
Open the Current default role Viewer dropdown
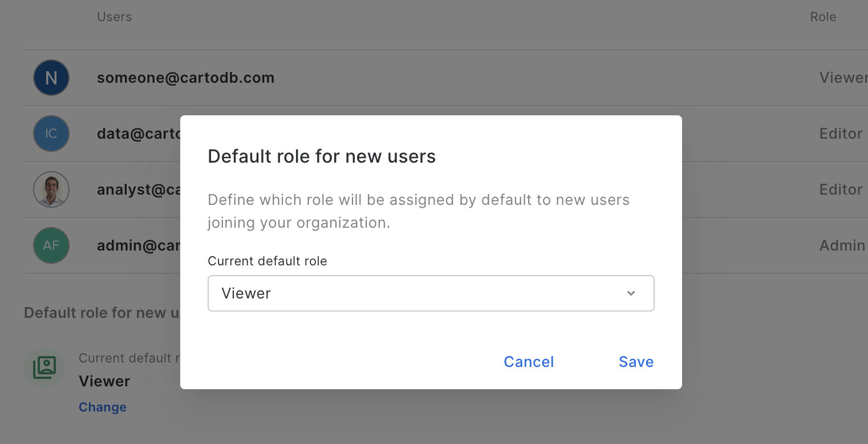[x=431, y=293]
